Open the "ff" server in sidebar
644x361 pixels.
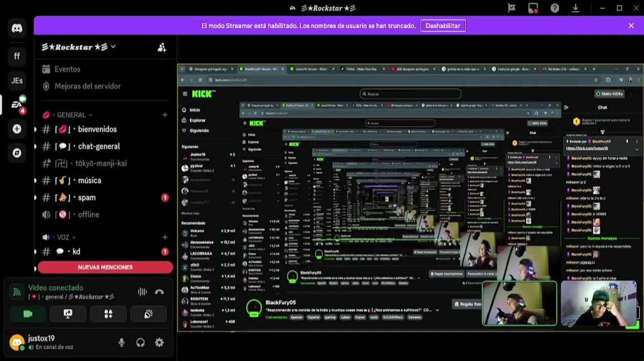[x=17, y=56]
